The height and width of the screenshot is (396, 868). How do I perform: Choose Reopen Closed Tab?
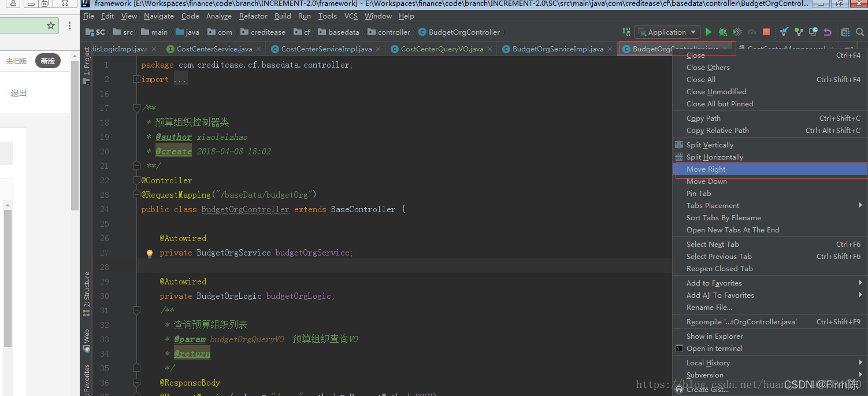[x=770, y=269]
